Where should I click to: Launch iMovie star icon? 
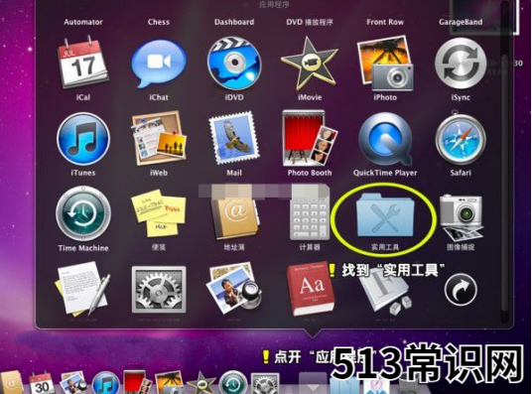click(309, 64)
